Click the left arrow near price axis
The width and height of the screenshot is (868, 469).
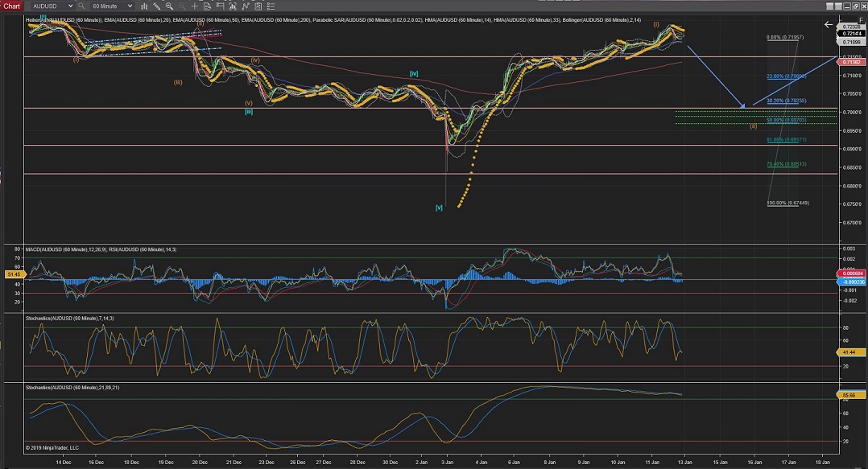click(x=828, y=24)
